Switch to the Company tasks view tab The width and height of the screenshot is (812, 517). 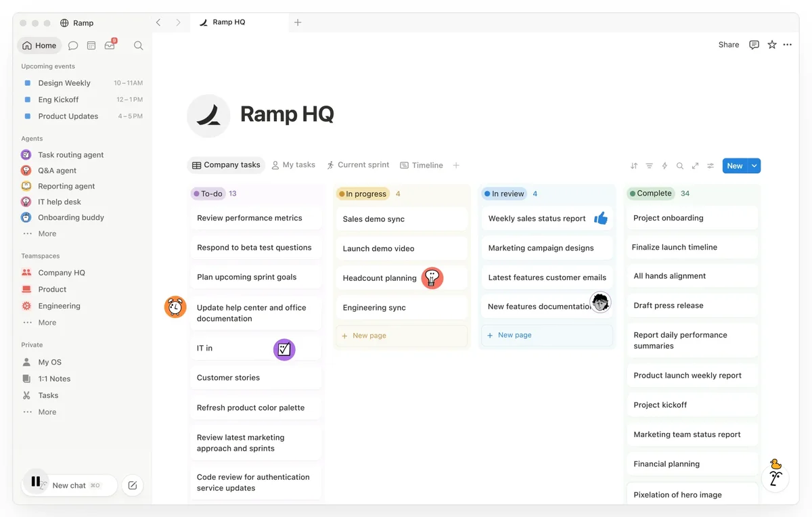(226, 165)
